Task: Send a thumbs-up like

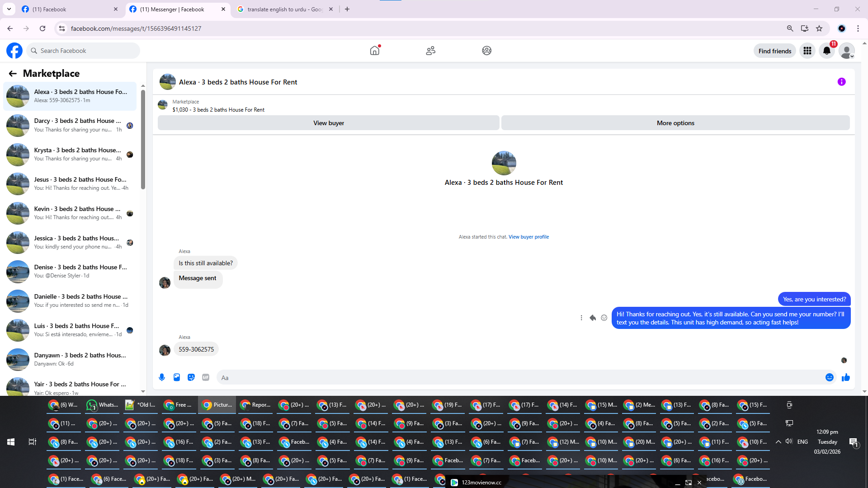Action: point(845,377)
